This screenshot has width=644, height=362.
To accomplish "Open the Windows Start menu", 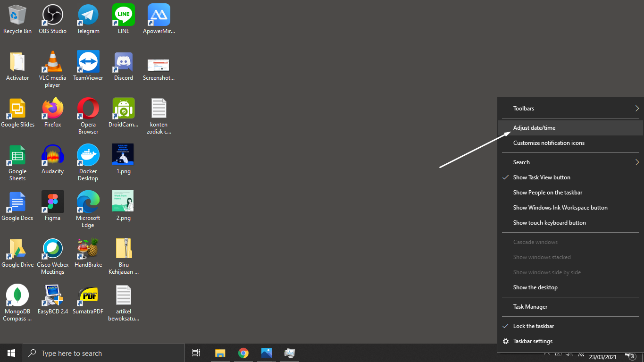I will tap(11, 353).
